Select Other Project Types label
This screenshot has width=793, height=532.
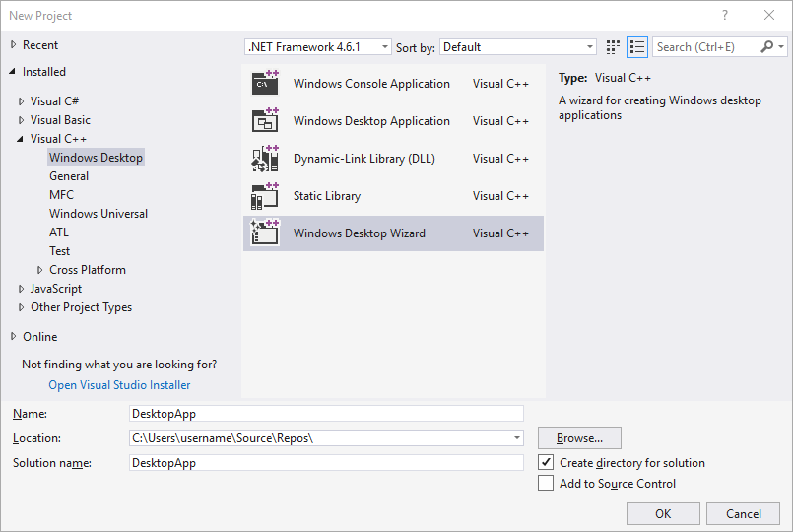82,307
